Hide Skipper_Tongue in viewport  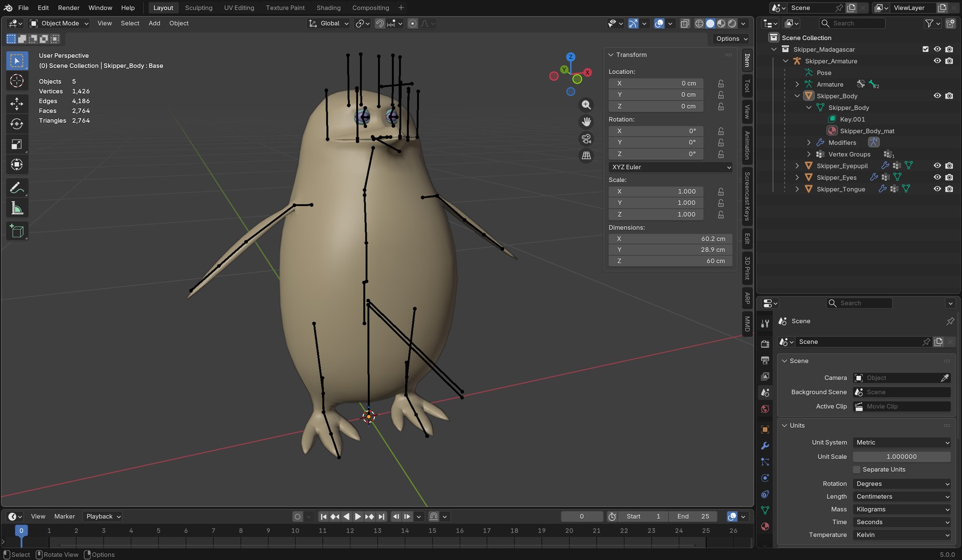937,189
